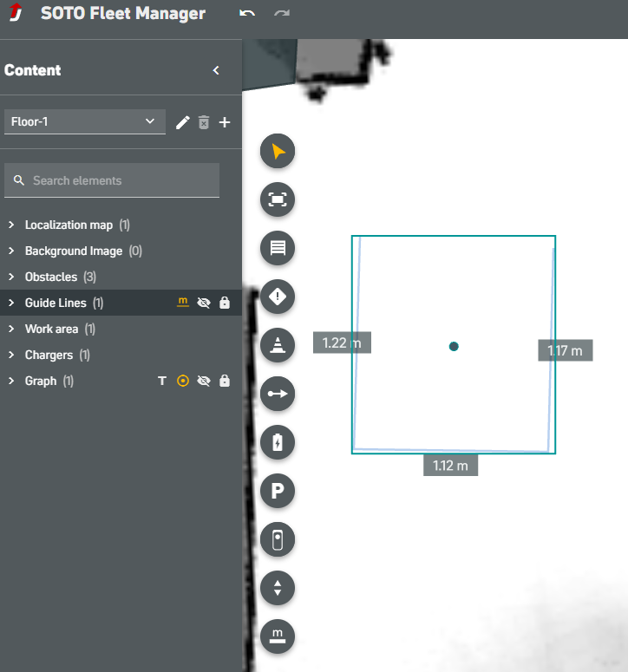Click the 1.12 m measurement label

point(450,466)
